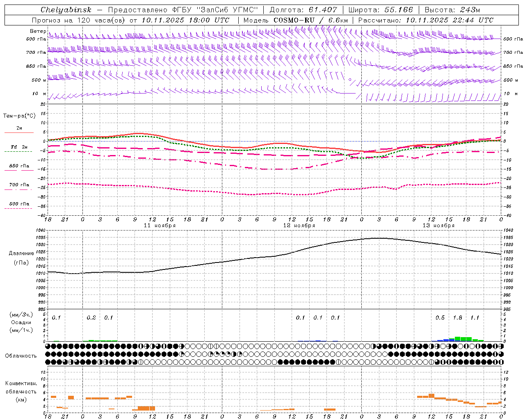Click the pink long-dashed 850 гПа legend line
Screen dimensions: 525x420
tap(19, 170)
